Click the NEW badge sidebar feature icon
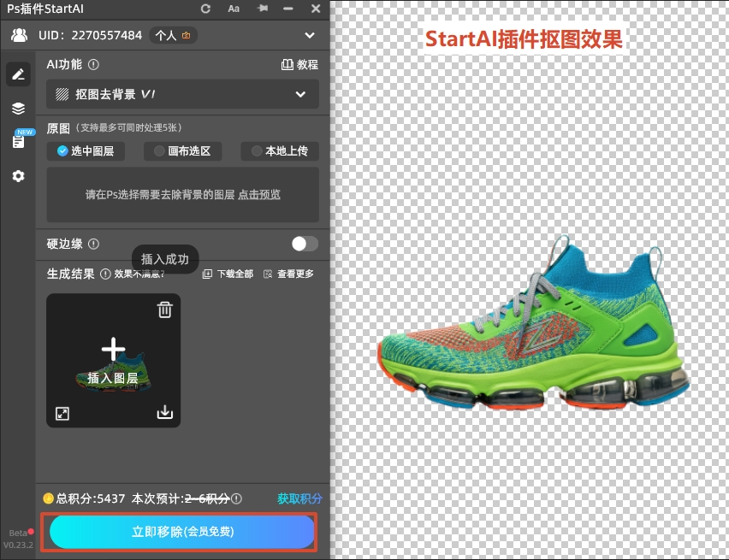Viewport: 729px width, 560px height. point(18,139)
